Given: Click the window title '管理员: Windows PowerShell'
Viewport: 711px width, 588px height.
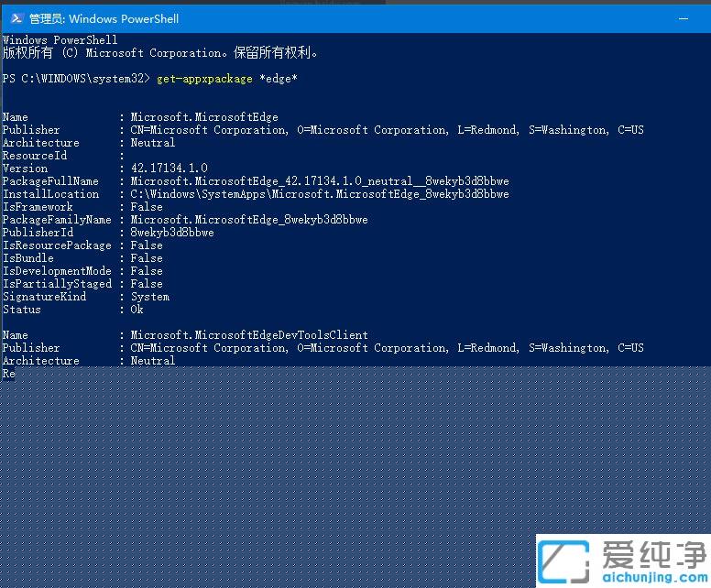Looking at the screenshot, I should [104, 18].
